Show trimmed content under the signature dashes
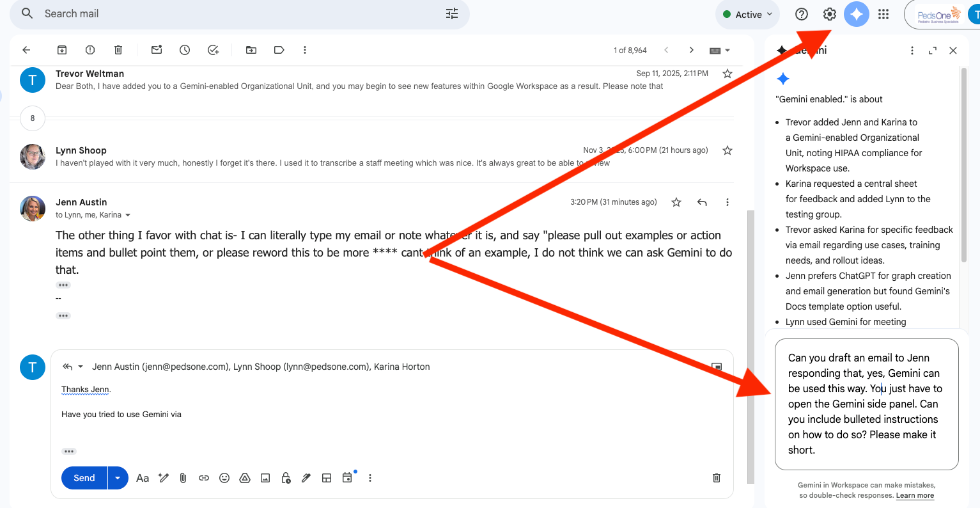The height and width of the screenshot is (508, 980). [x=63, y=316]
